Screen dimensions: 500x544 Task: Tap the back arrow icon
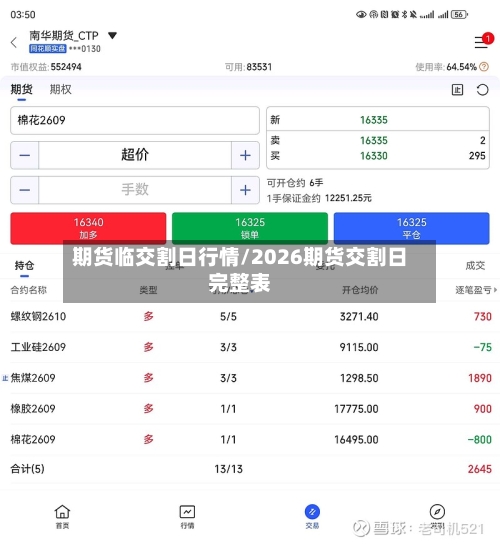[x=14, y=43]
